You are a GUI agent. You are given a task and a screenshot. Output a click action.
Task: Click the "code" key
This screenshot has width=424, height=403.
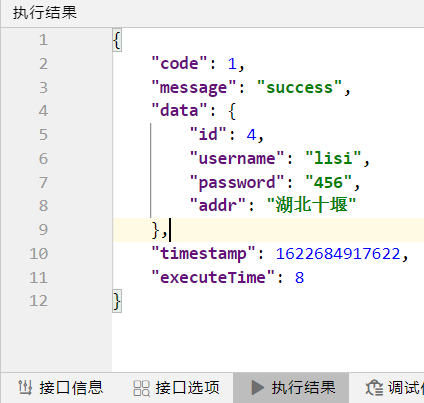pos(180,63)
